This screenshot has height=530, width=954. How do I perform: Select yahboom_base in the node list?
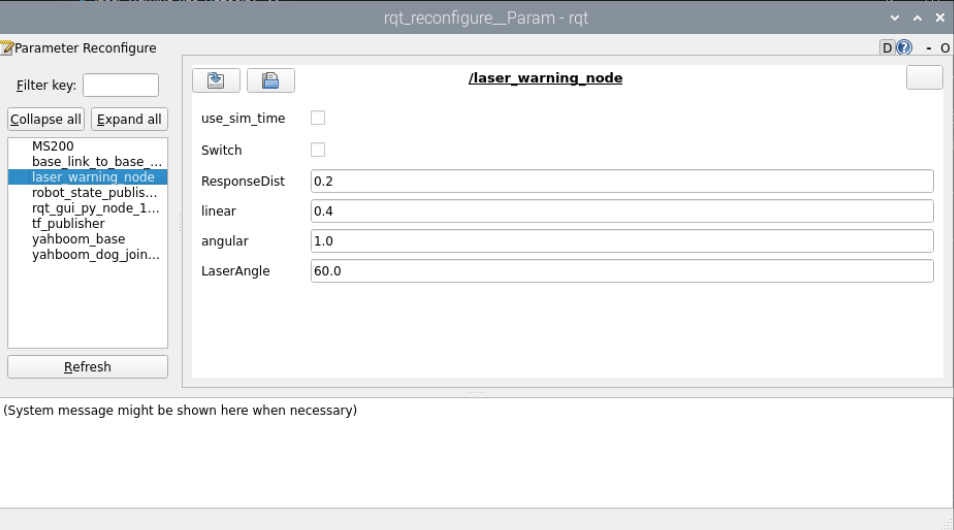coord(79,239)
